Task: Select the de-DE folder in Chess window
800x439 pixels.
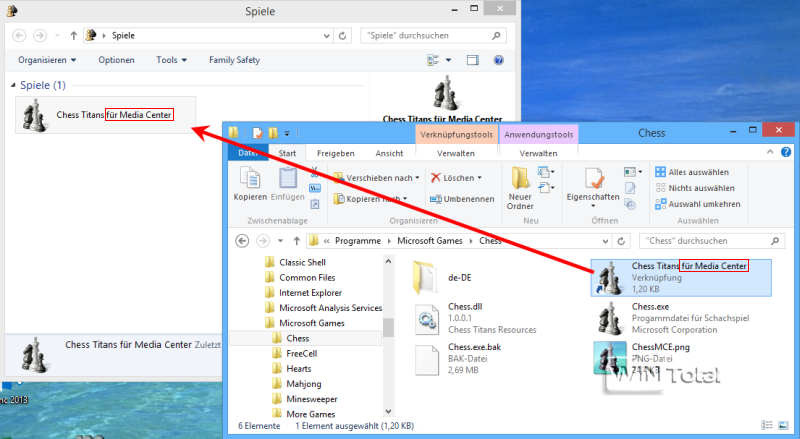Action: point(443,278)
